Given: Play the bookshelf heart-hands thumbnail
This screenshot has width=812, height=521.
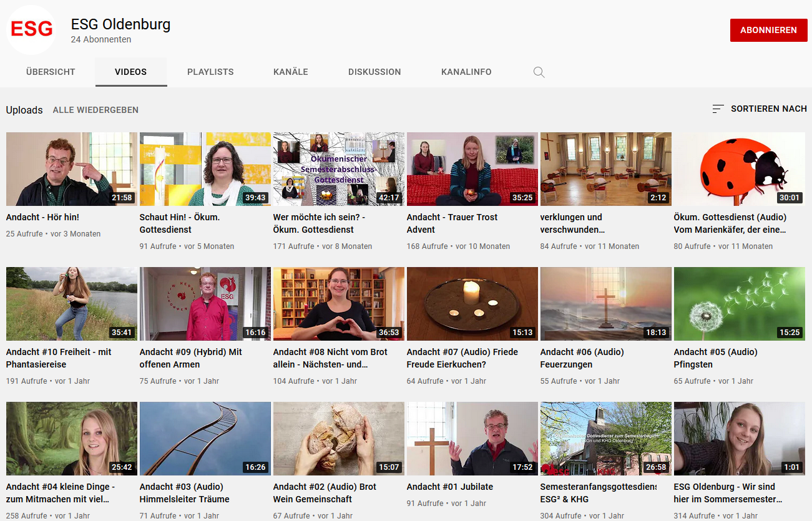Looking at the screenshot, I should (339, 304).
